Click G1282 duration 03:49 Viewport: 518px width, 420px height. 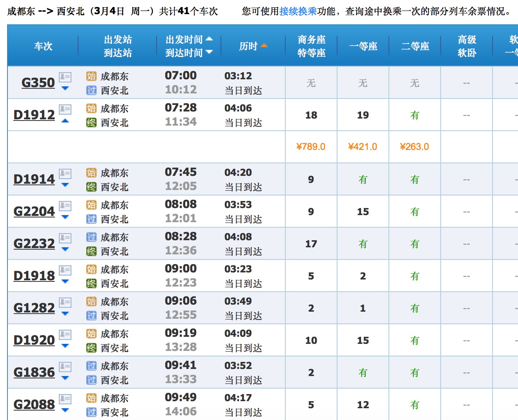click(x=238, y=301)
